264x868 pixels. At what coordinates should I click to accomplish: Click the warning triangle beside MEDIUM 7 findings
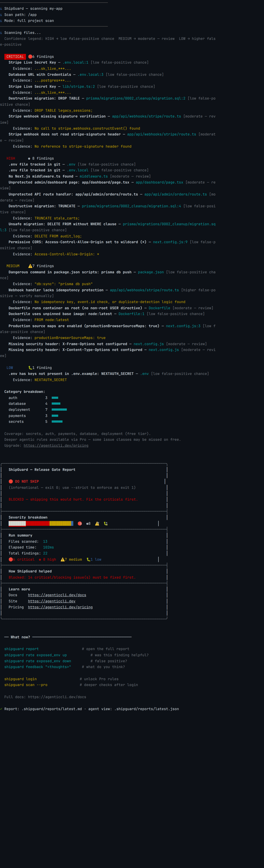click(x=30, y=266)
